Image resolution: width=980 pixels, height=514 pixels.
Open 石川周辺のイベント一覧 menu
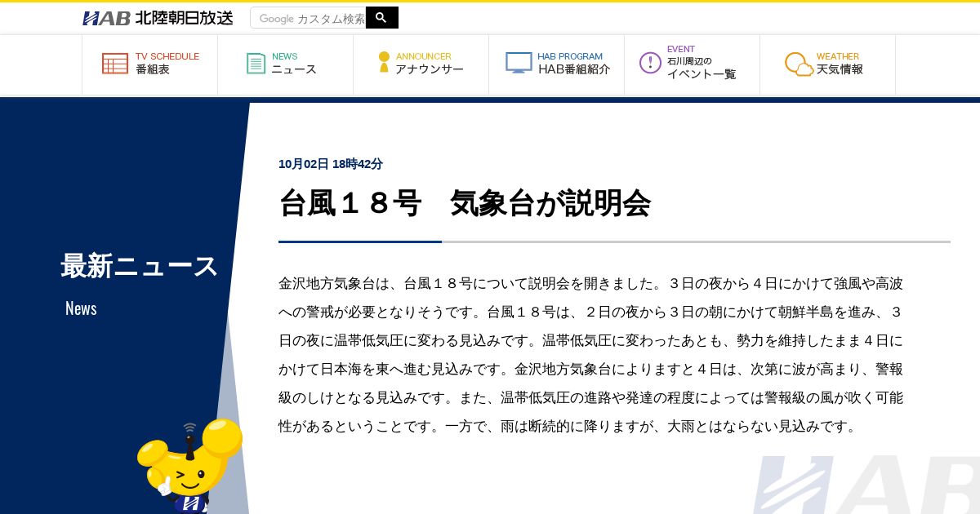pos(693,64)
